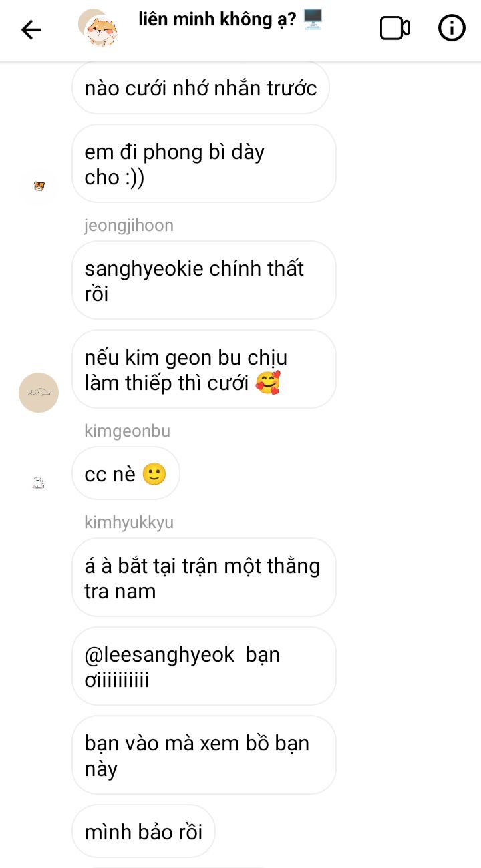Open the group's hamster avatar picture

click(x=99, y=29)
